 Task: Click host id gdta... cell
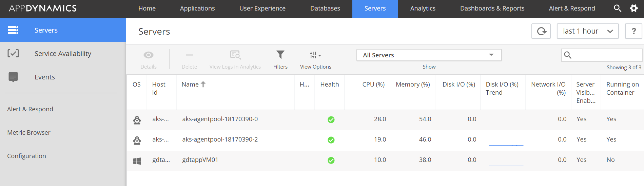(161, 160)
